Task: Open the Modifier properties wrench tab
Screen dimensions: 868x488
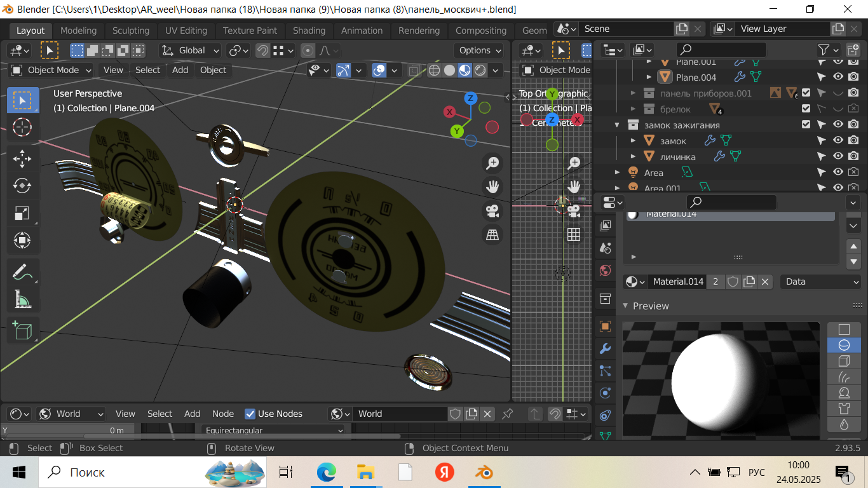Action: (x=605, y=348)
